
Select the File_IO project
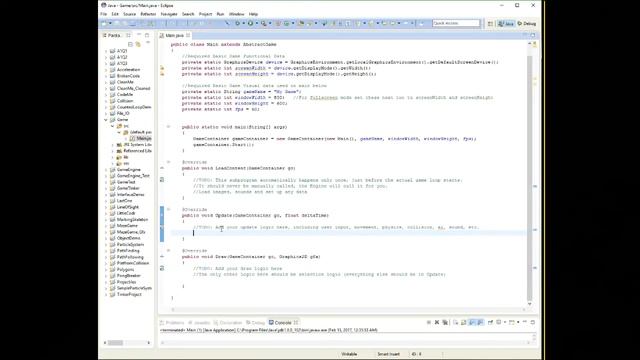123,113
